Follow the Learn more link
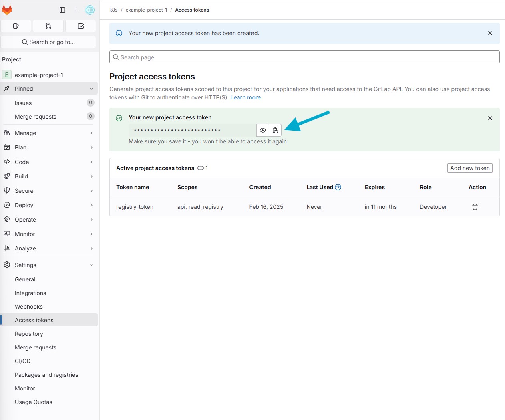The height and width of the screenshot is (420, 505). tap(246, 97)
